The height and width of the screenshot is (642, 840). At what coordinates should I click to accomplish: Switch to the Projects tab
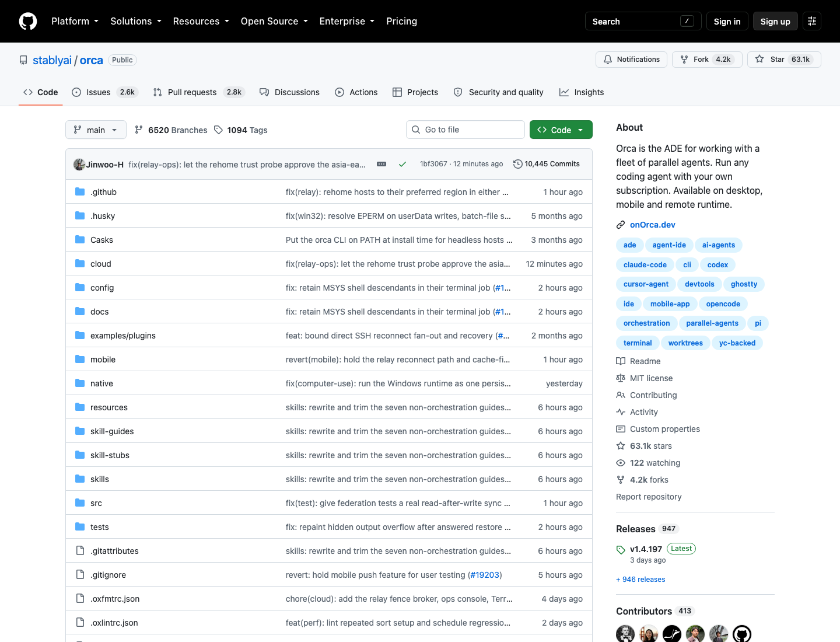coord(415,92)
